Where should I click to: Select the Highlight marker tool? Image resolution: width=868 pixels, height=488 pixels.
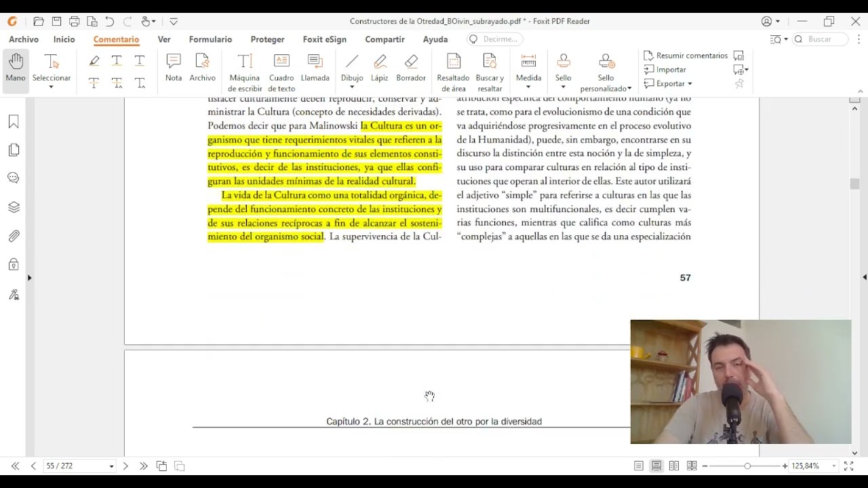click(94, 61)
